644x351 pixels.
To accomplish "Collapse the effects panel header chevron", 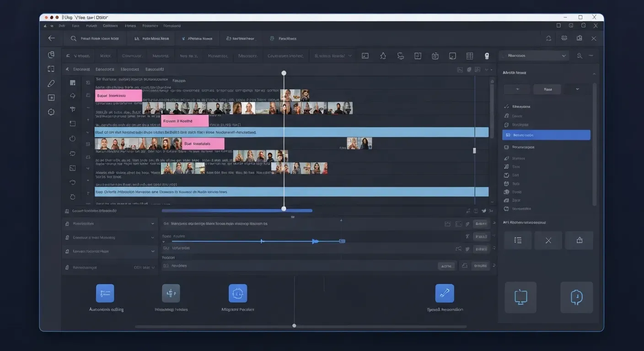I will click(x=594, y=72).
